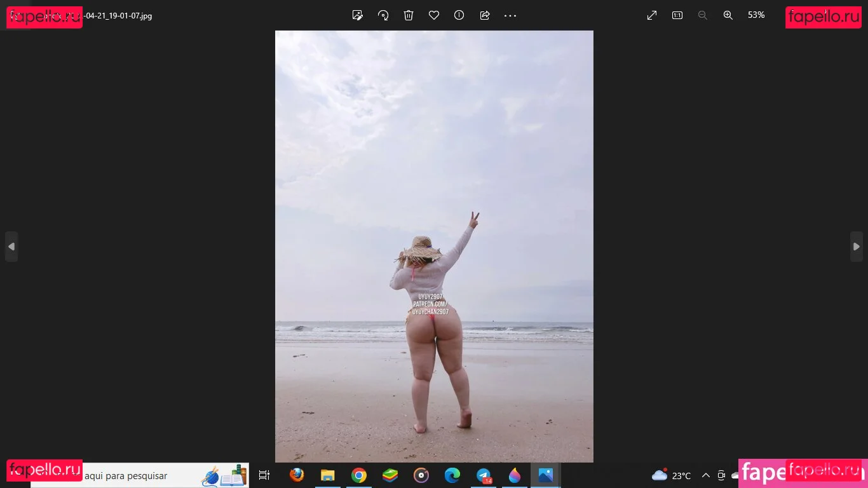Launch Firefox from the taskbar

pos(297,475)
